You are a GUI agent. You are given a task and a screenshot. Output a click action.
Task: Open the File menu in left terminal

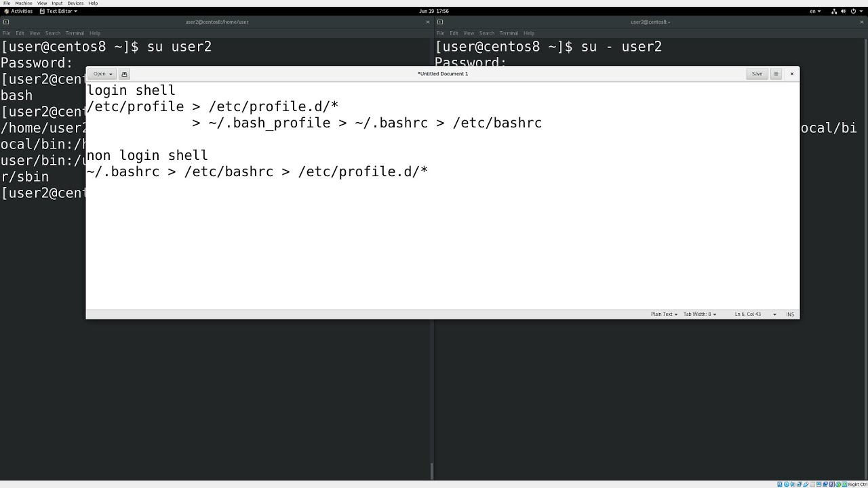pos(7,33)
